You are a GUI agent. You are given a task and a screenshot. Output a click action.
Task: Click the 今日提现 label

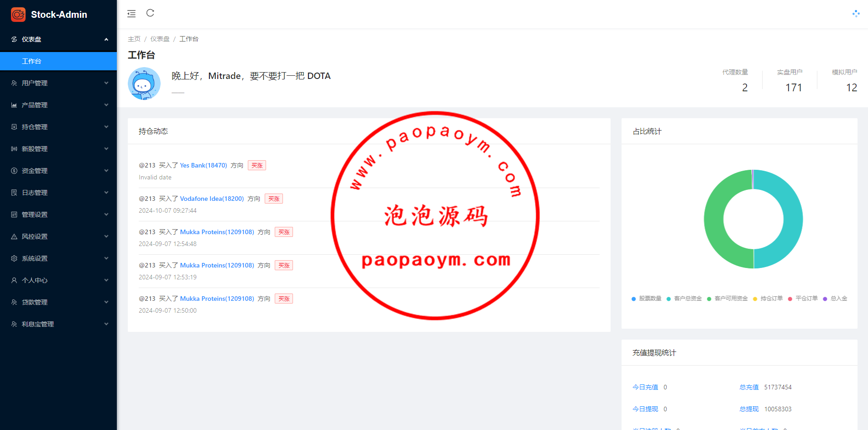[645, 409]
